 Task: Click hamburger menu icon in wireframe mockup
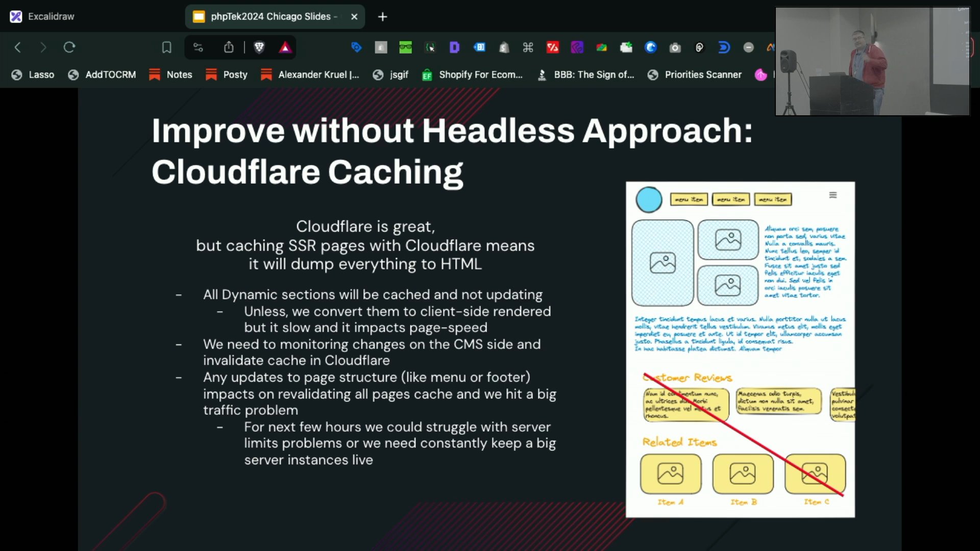(833, 195)
